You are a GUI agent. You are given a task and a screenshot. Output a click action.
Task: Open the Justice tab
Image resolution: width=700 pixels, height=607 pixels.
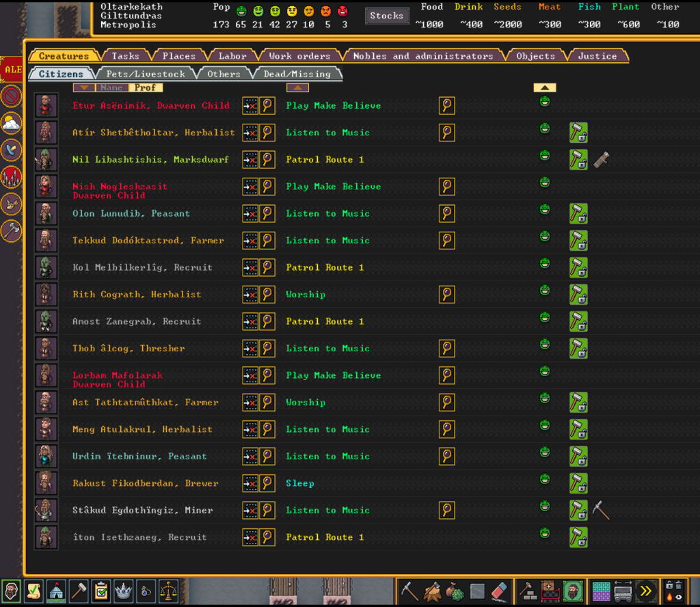click(x=597, y=56)
